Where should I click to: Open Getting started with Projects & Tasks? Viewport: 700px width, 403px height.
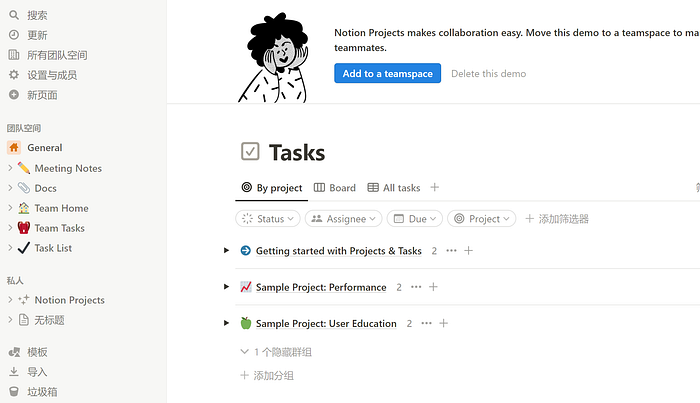tap(338, 251)
